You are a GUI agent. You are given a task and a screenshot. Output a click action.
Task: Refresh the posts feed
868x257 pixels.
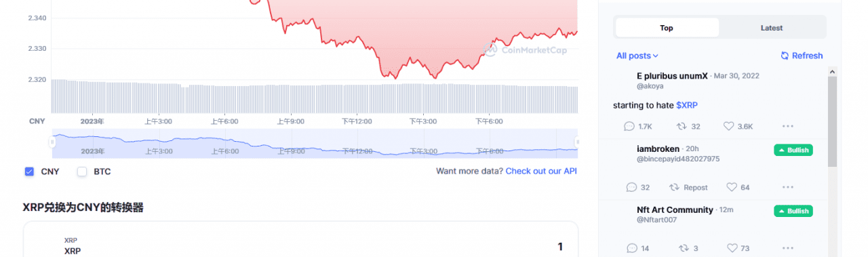point(802,56)
